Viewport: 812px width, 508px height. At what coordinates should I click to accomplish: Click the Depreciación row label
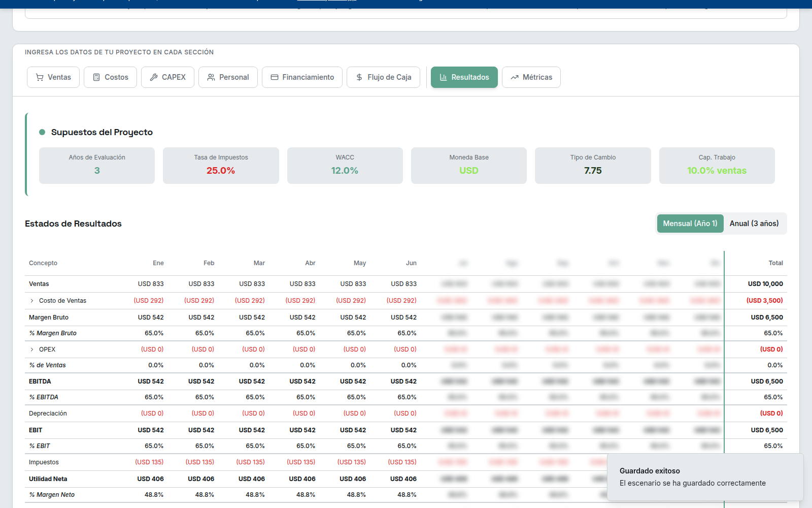[48, 414]
